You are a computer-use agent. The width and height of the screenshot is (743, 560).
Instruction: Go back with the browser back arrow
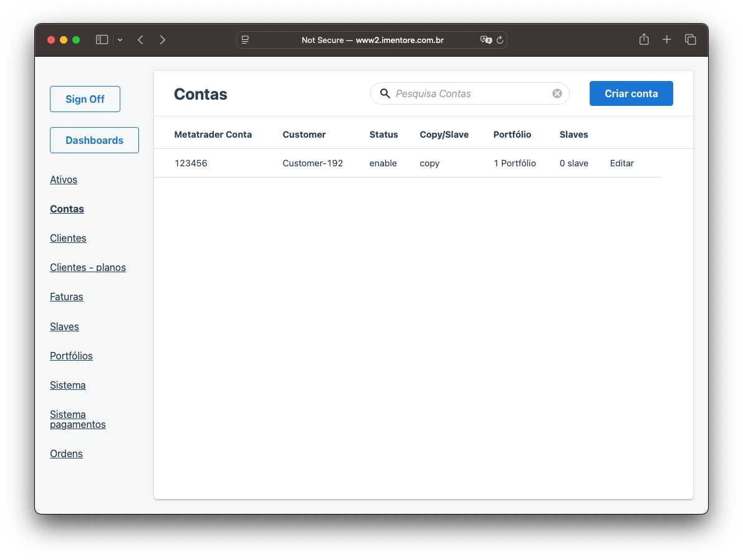[x=140, y=40]
